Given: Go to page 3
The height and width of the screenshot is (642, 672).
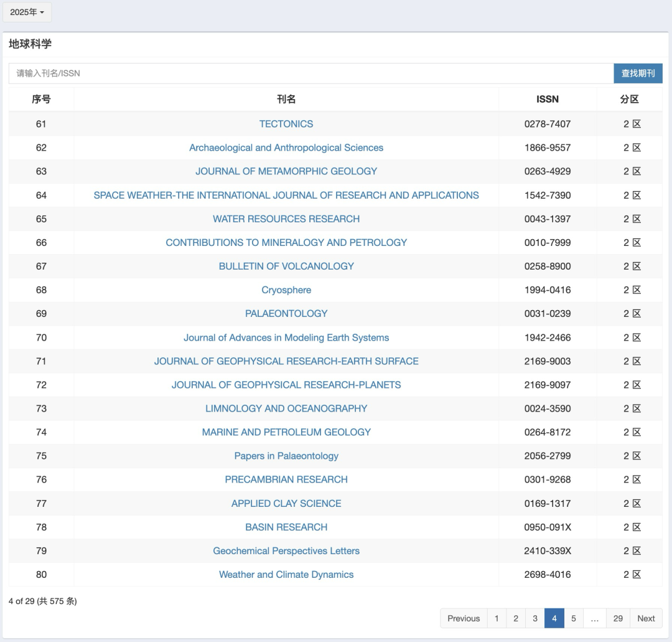Looking at the screenshot, I should tap(535, 618).
